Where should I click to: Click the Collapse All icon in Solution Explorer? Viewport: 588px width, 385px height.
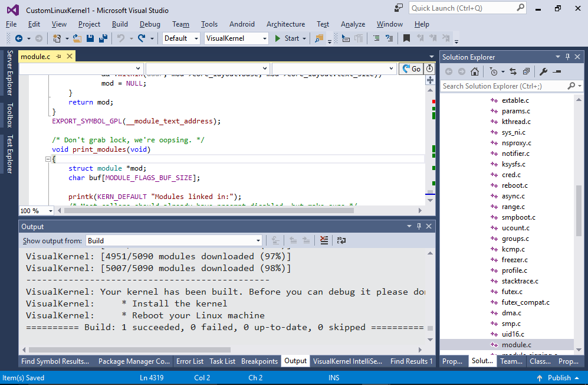pos(527,71)
